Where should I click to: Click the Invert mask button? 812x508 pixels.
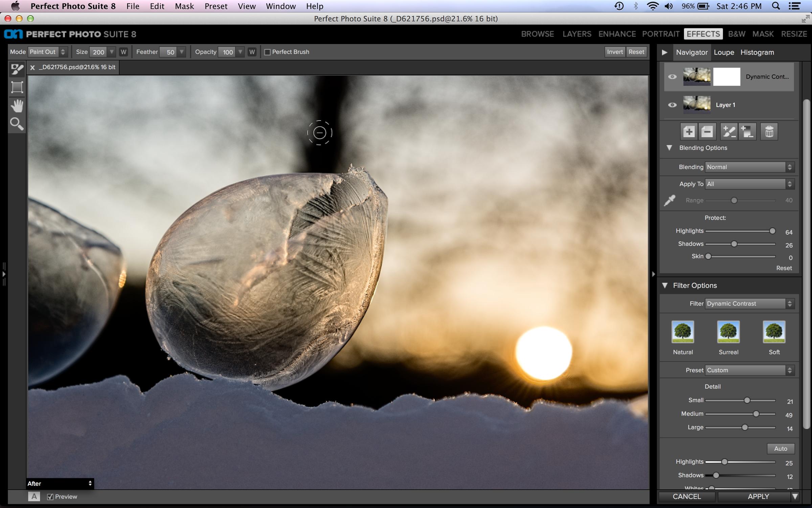(x=614, y=52)
